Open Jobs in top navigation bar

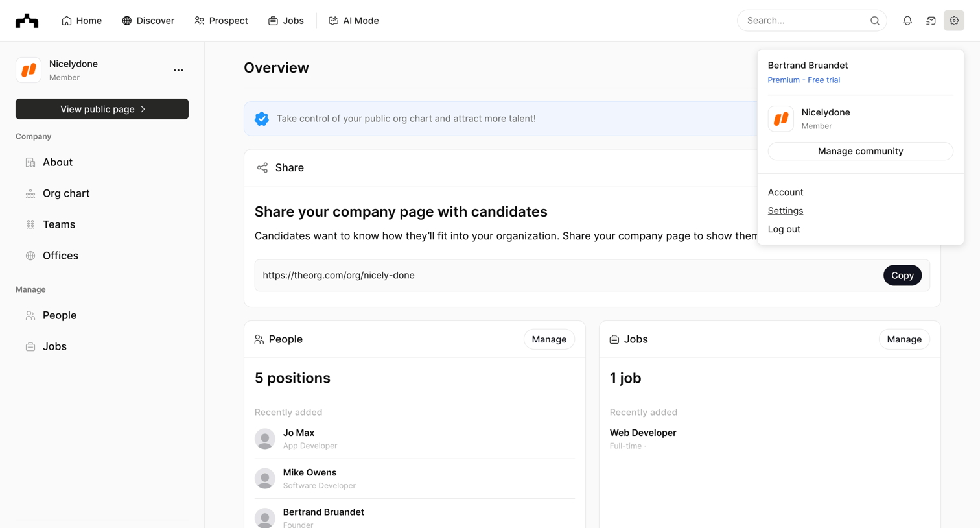(x=286, y=21)
